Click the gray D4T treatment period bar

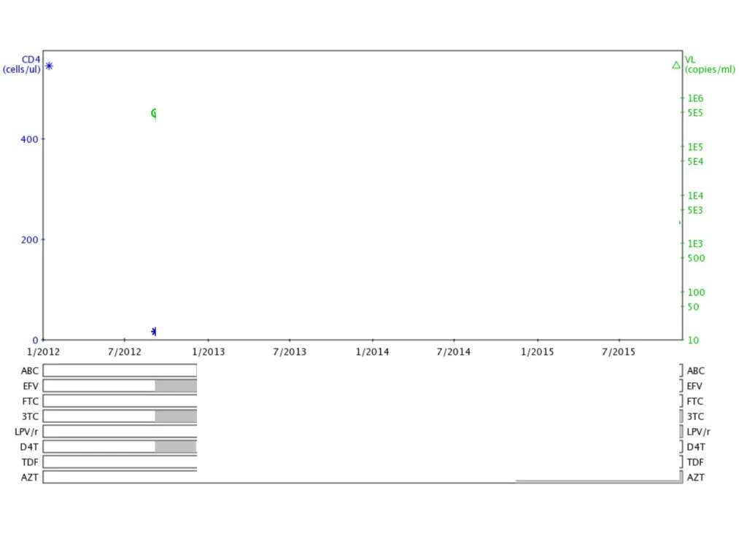coord(175,447)
